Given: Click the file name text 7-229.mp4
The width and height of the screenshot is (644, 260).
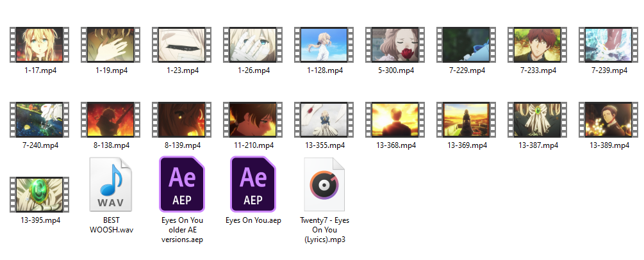Looking at the screenshot, I should [467, 70].
